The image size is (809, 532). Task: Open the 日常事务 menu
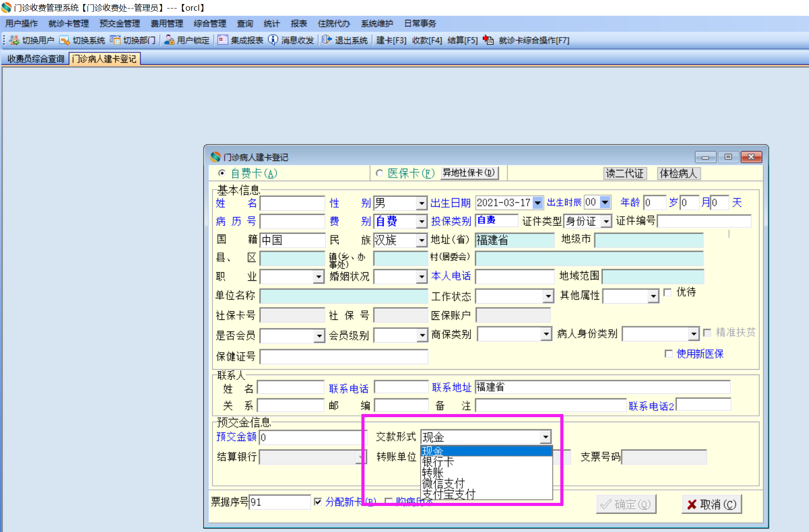coord(420,24)
